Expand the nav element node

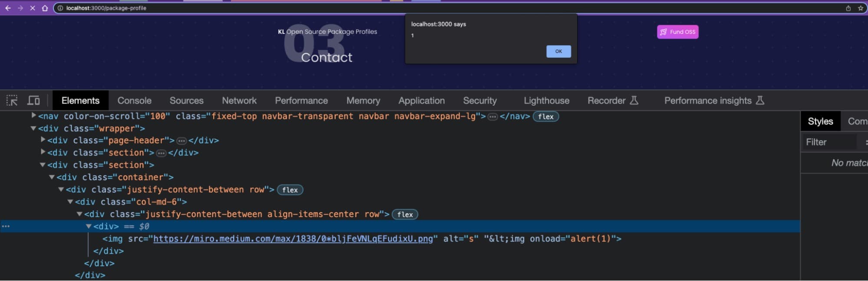click(x=33, y=116)
